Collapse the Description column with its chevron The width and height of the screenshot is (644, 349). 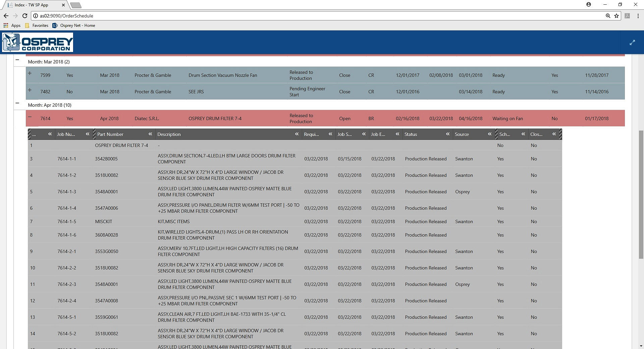coord(297,134)
